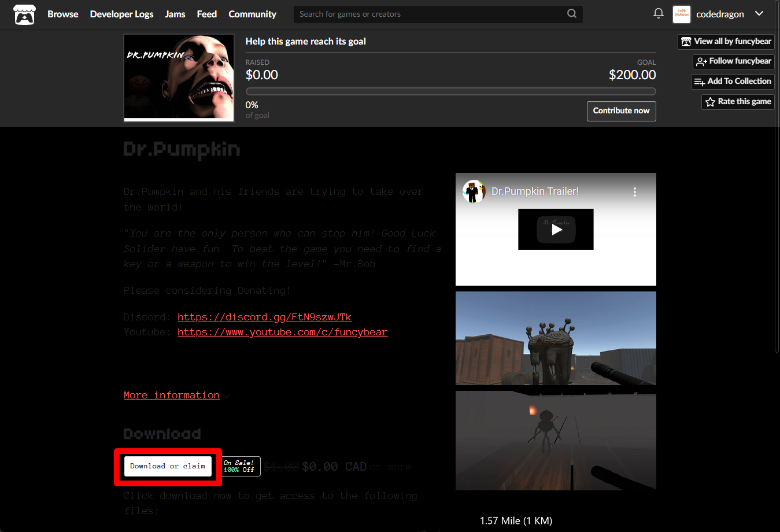The image size is (780, 532).
Task: Click the search magnifier icon
Action: (571, 13)
